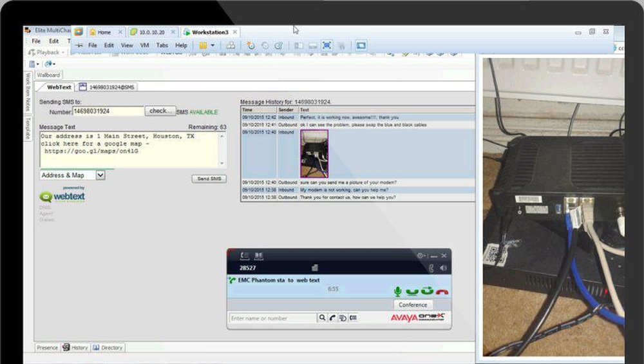Click the check... button next to the number
The width and height of the screenshot is (644, 364).
(160, 111)
